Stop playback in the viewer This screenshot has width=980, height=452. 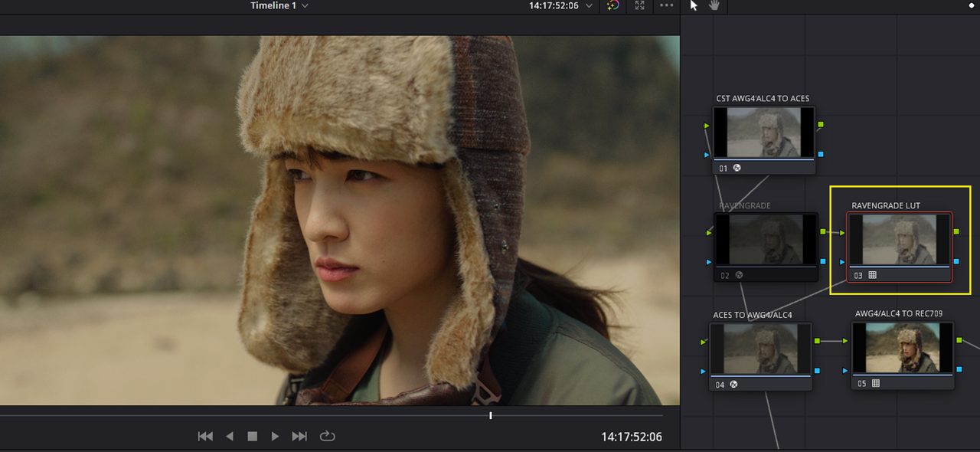pyautogui.click(x=252, y=437)
